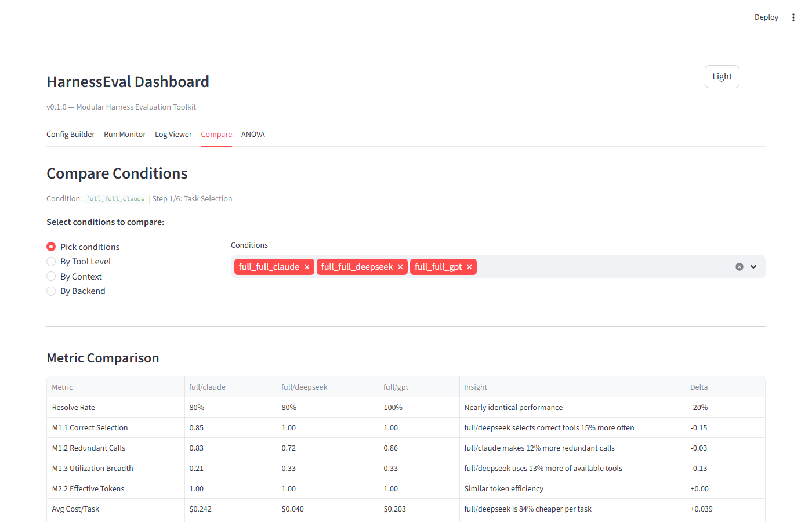The image size is (812, 522).
Task: Clear all conditions with the circled X icon
Action: [x=739, y=266]
